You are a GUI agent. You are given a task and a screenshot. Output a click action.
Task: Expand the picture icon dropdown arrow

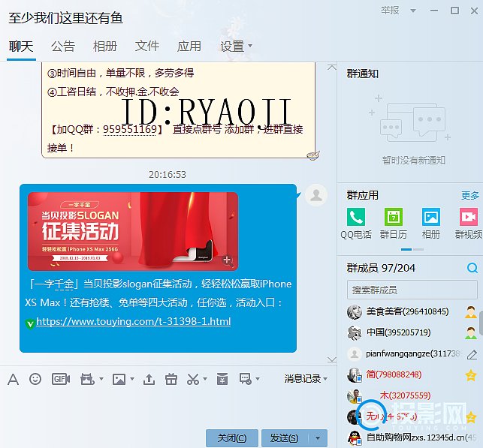(132, 379)
